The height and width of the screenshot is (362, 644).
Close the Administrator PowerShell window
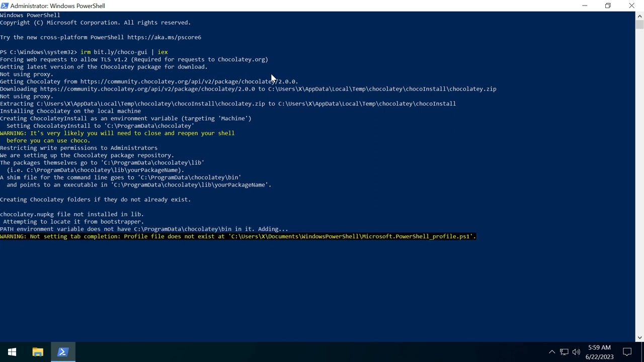click(x=631, y=6)
